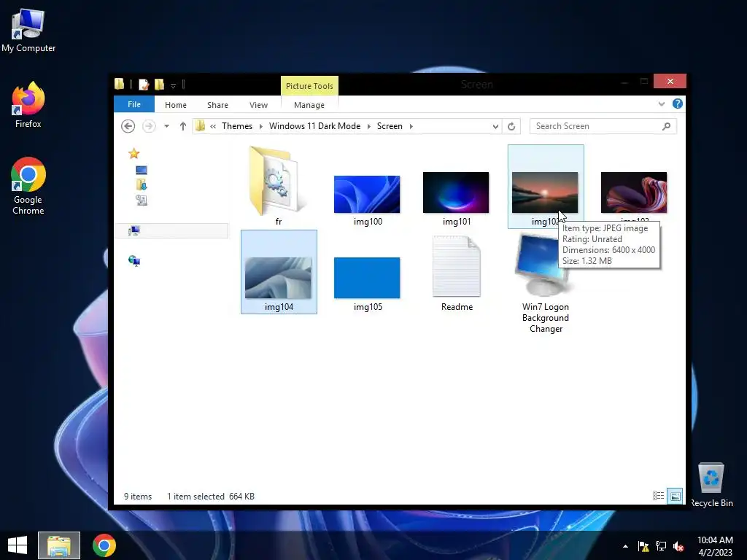Screen dimensions: 747x560
Task: Select the sunset image thumbnail
Action: tap(545, 192)
